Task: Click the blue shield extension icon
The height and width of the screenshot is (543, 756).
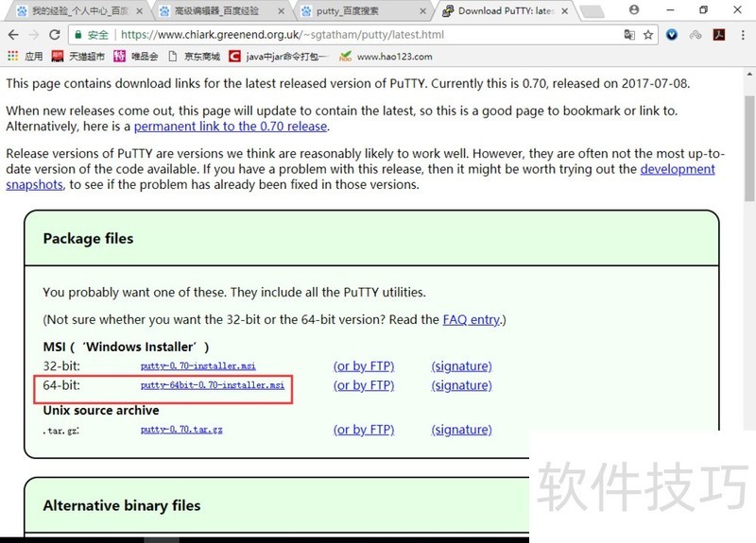Action: (672, 35)
